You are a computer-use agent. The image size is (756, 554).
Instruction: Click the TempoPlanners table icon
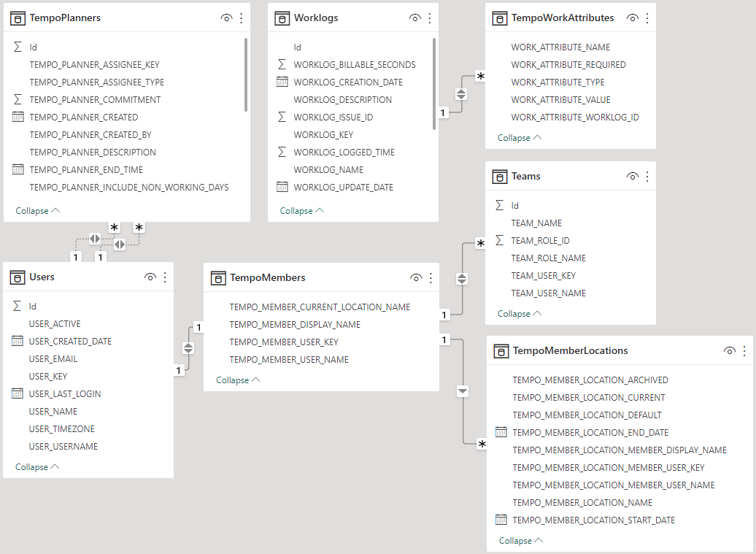[x=18, y=18]
